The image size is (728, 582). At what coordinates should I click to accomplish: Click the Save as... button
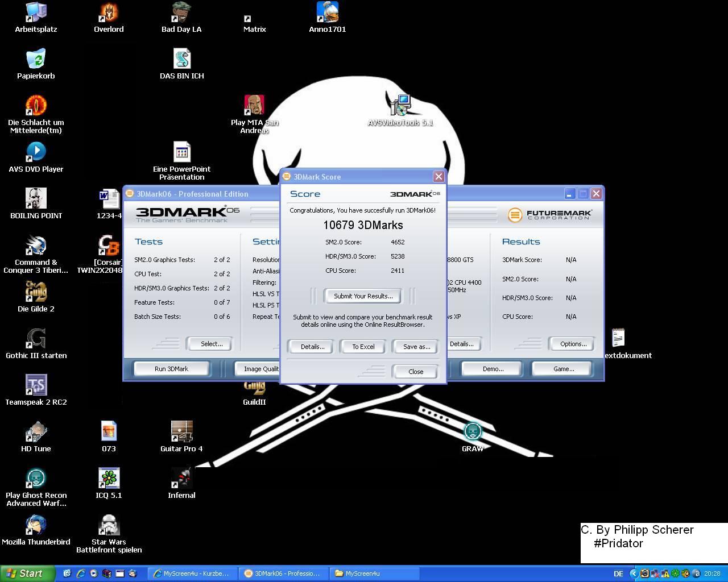pyautogui.click(x=416, y=347)
